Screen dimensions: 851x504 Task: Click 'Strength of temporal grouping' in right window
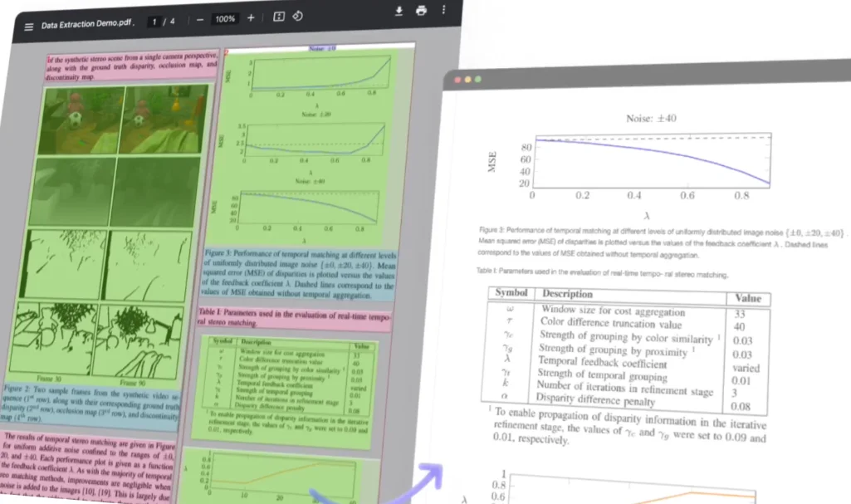click(603, 374)
